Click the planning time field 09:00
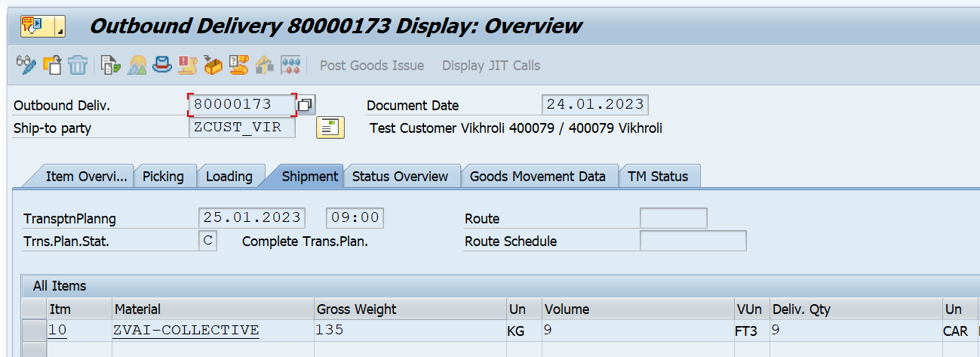Image resolution: width=980 pixels, height=357 pixels. (355, 218)
